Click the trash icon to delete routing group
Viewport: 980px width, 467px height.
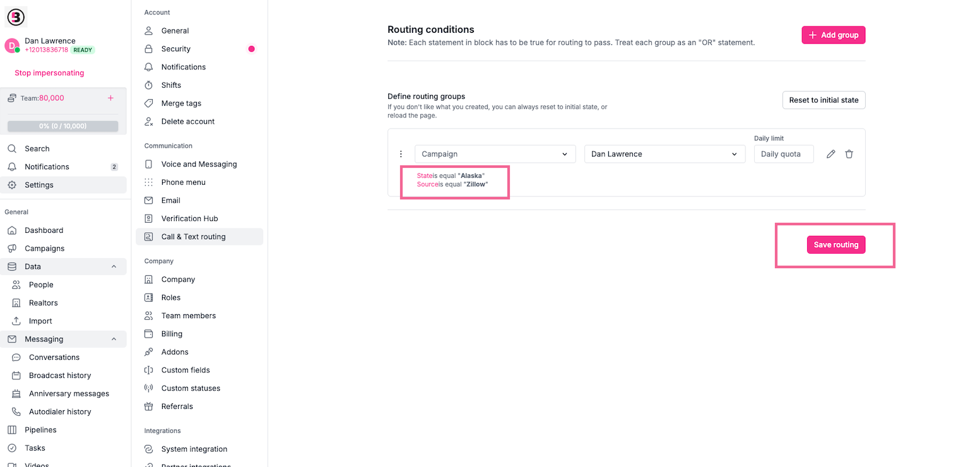(849, 153)
